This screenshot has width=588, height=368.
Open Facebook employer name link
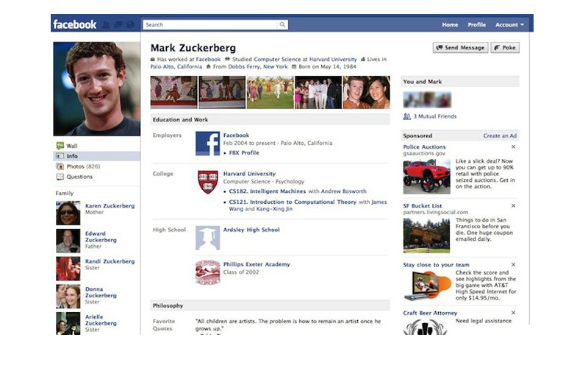236,135
